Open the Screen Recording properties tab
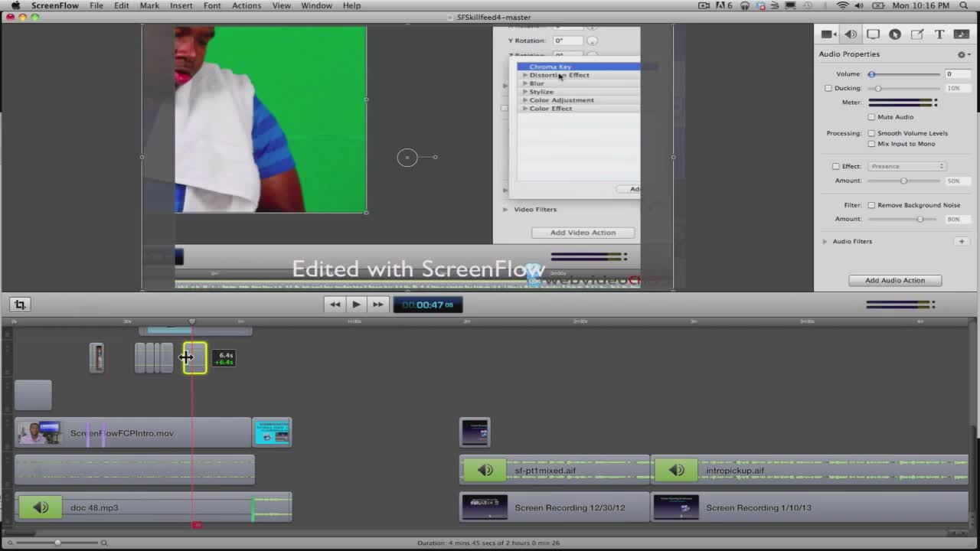Image resolution: width=980 pixels, height=551 pixels. pyautogui.click(x=873, y=34)
